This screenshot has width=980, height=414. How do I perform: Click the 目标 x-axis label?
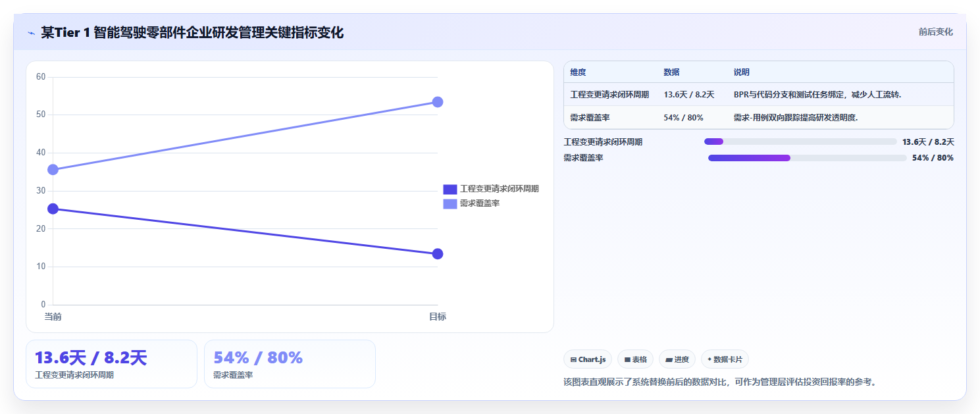click(438, 317)
